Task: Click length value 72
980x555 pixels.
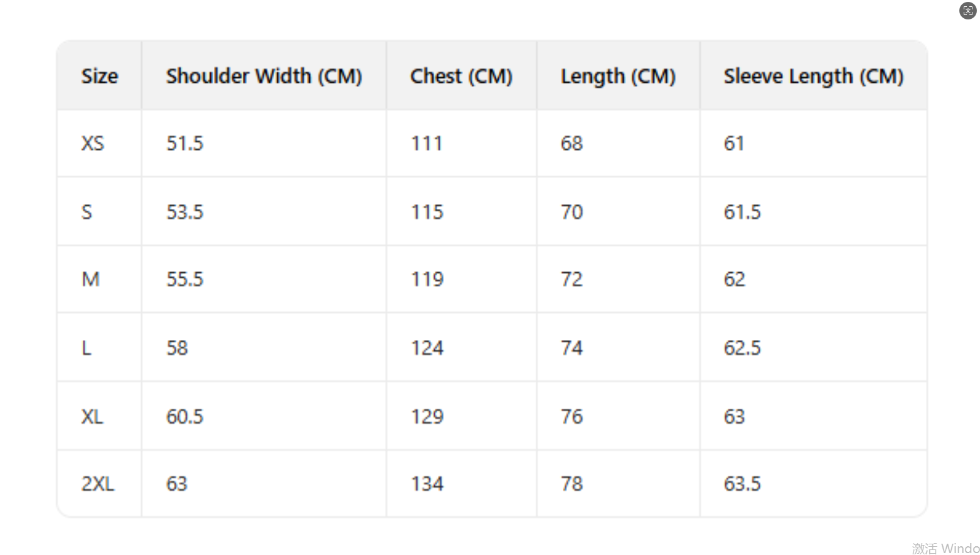Action: click(x=572, y=279)
